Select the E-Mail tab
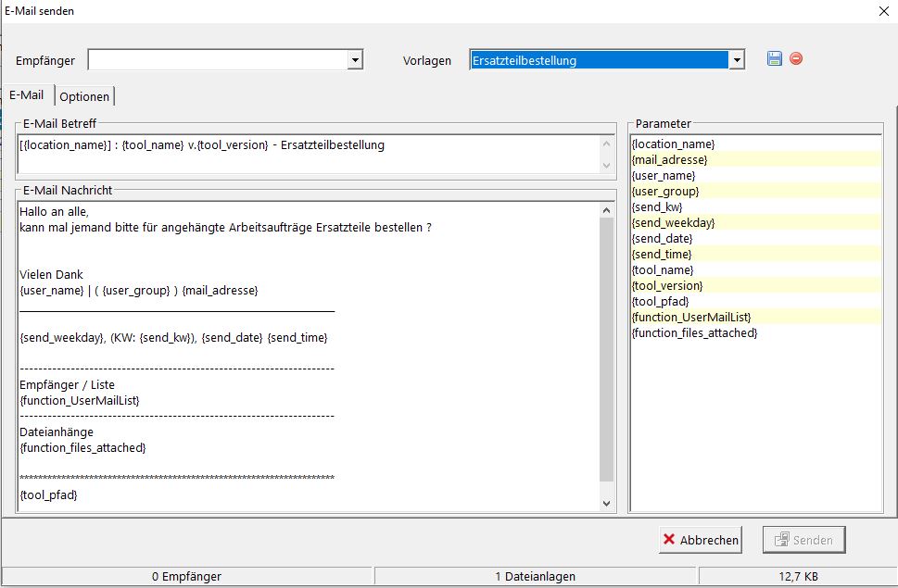Image resolution: width=898 pixels, height=588 pixels. point(27,95)
